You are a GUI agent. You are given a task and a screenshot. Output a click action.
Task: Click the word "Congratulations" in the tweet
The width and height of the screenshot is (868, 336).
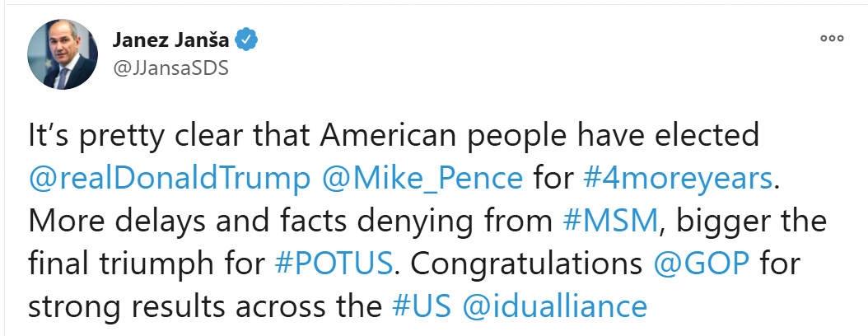pos(527,264)
